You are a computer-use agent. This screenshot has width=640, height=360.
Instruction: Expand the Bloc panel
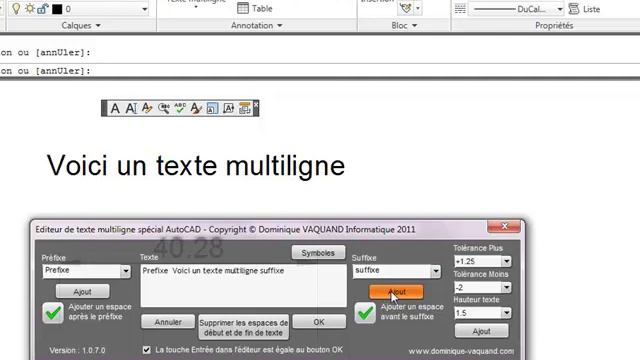pyautogui.click(x=404, y=25)
